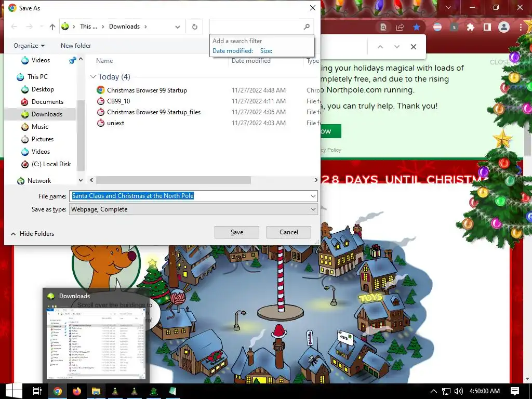Image resolution: width=532 pixels, height=399 pixels.
Task: Click the New folder button
Action: click(76, 46)
